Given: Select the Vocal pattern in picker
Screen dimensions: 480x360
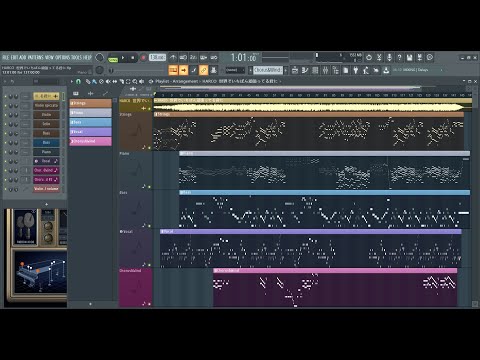Looking at the screenshot, I should click(90, 132).
